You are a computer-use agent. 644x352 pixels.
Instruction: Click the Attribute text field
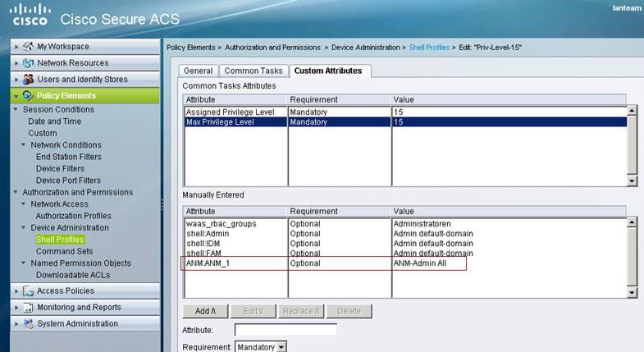[285, 330]
